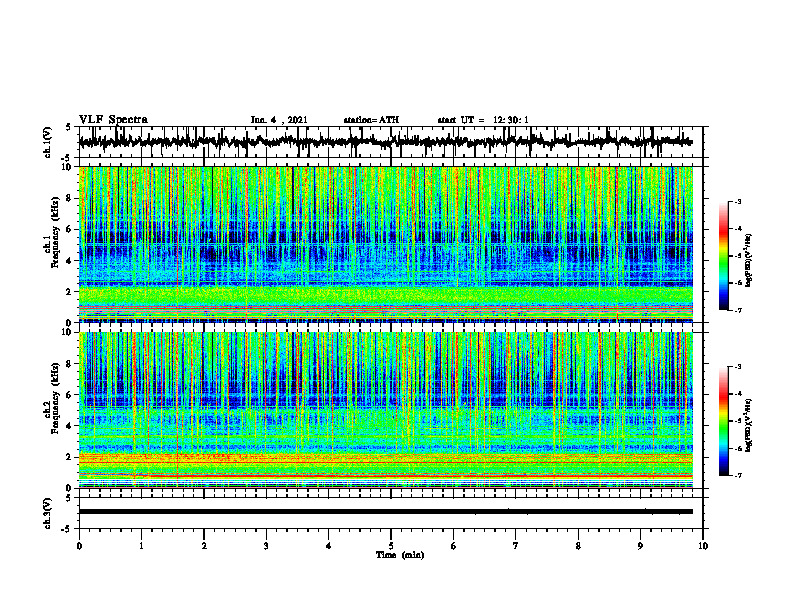
Task: Click time axis tick label "0"
Action: pos(79,546)
